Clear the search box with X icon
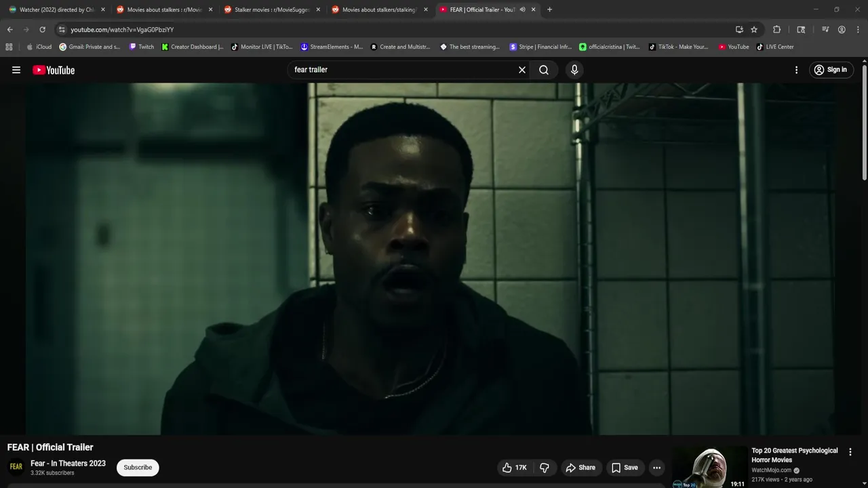868x488 pixels. (x=522, y=70)
